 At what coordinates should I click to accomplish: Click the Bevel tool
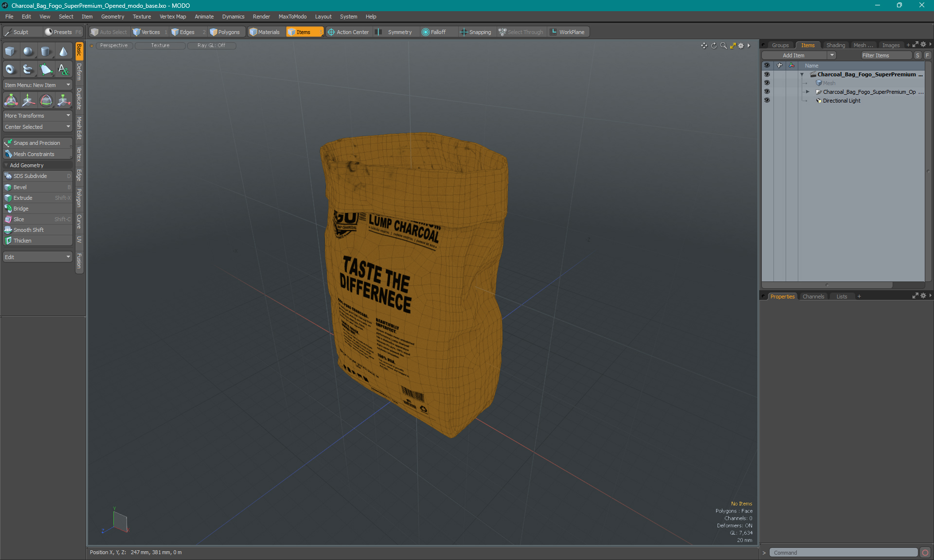pos(37,187)
